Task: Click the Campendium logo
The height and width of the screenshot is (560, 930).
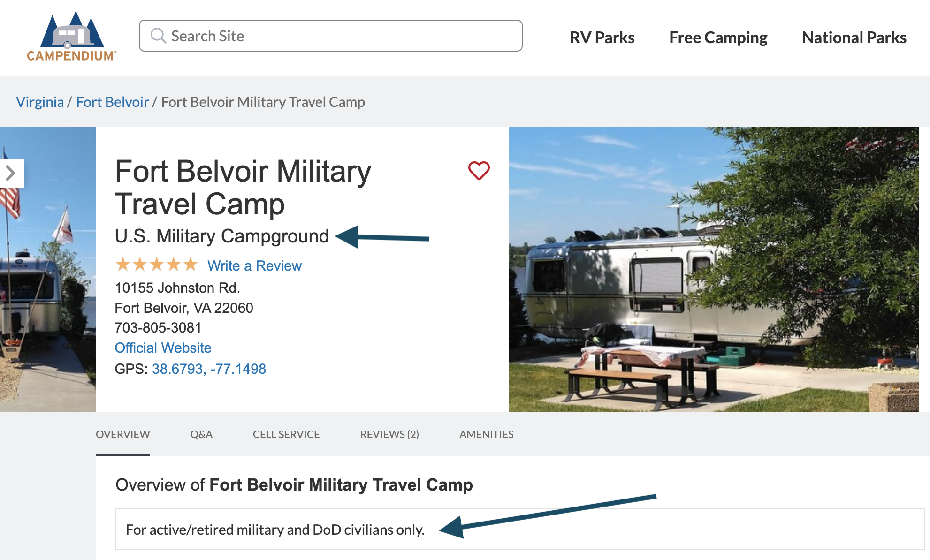Action: point(72,37)
